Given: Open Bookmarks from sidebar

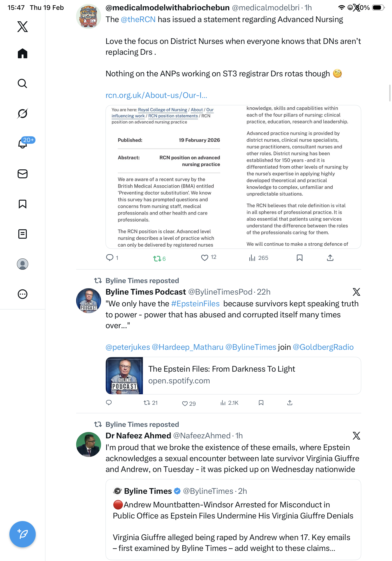Looking at the screenshot, I should click(x=23, y=204).
